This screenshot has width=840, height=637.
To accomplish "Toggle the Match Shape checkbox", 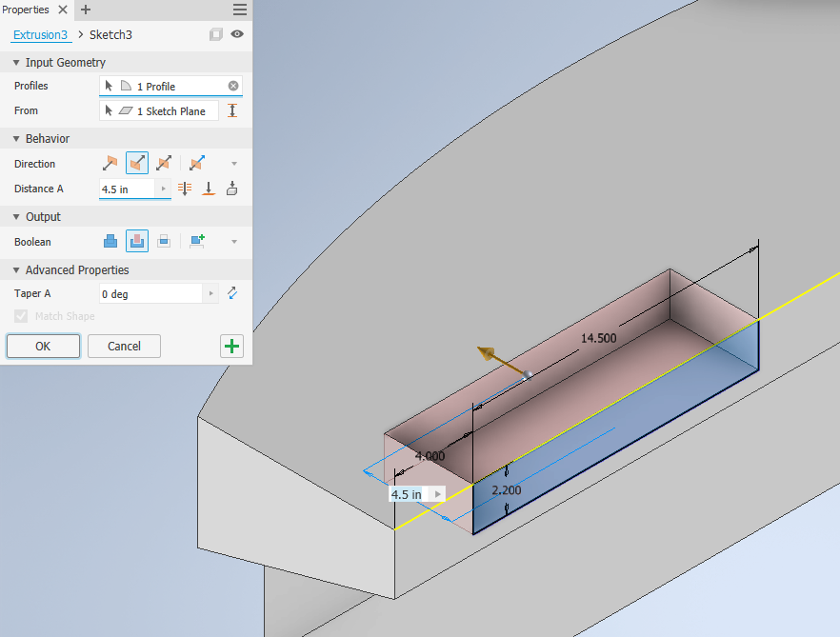I will pyautogui.click(x=21, y=316).
